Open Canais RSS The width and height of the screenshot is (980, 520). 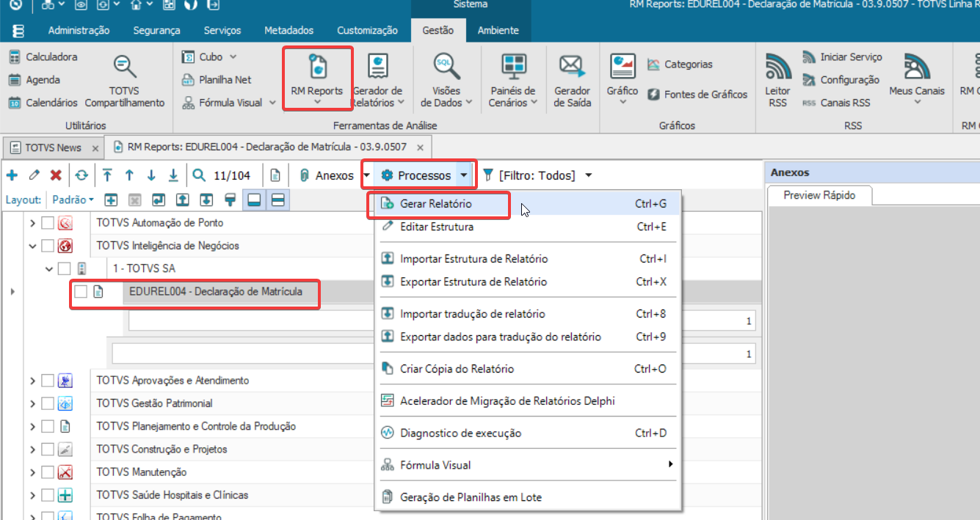click(836, 103)
